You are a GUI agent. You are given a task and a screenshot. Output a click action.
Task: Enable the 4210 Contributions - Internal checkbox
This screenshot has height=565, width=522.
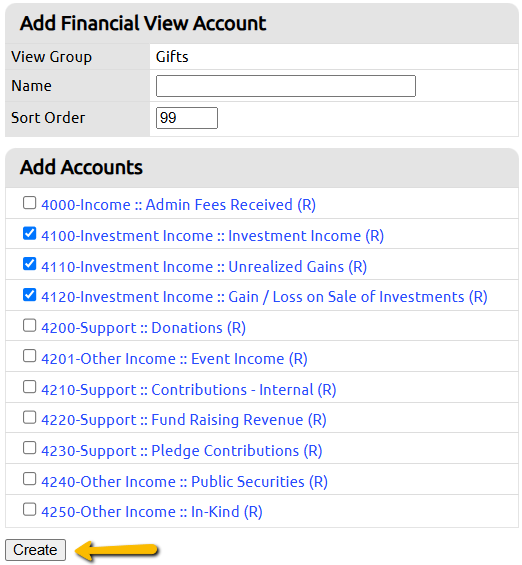(29, 387)
